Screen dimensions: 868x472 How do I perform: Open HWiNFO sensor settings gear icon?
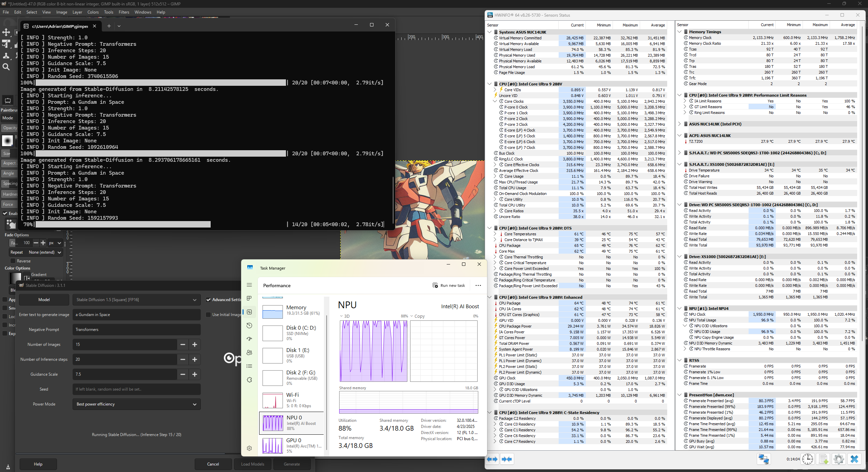(x=839, y=459)
